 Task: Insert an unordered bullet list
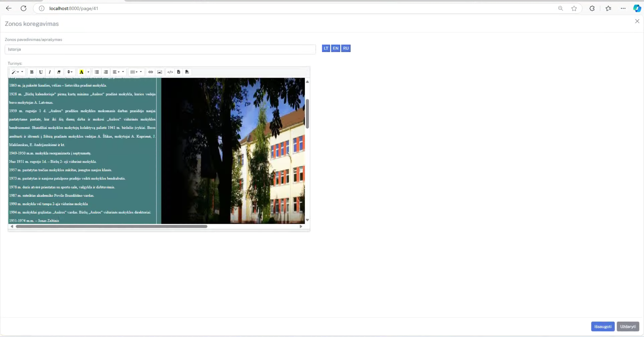coord(97,72)
